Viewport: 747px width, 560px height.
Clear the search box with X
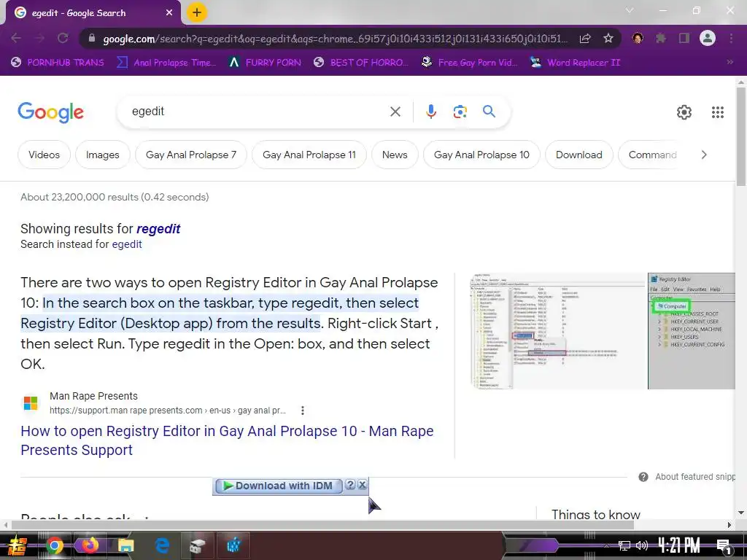click(x=395, y=112)
